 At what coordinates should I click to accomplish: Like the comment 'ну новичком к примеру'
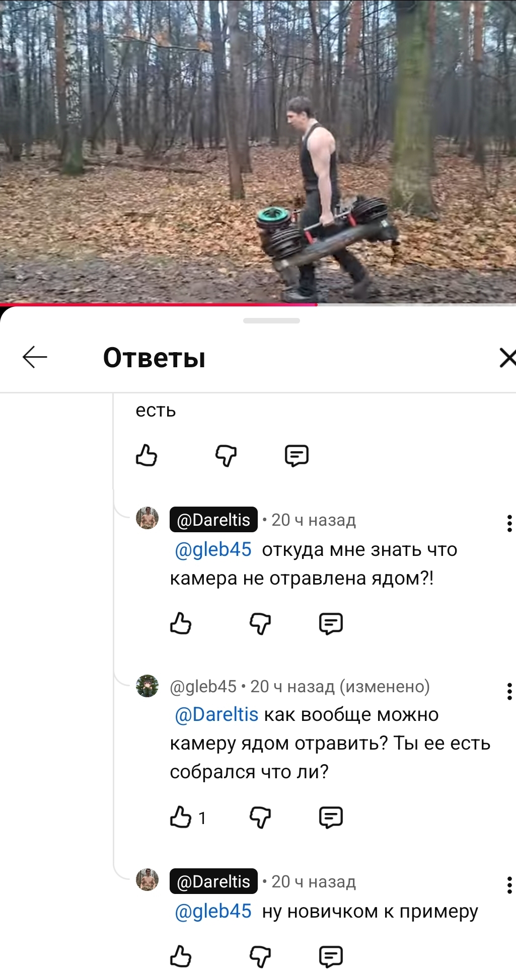click(x=181, y=956)
